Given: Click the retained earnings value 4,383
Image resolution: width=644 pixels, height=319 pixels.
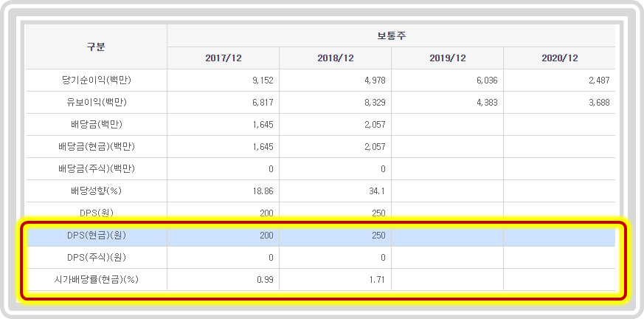Looking at the screenshot, I should point(487,103).
